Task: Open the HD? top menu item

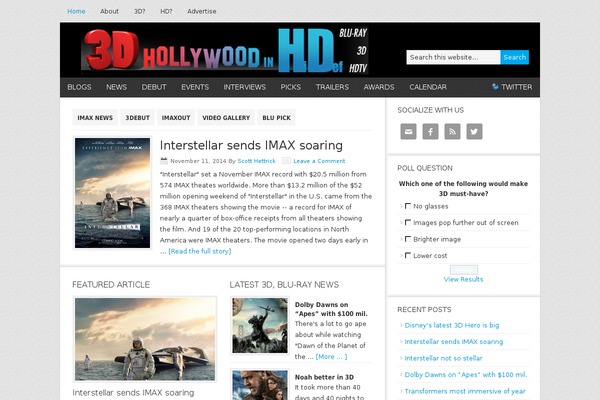Action: [x=166, y=11]
